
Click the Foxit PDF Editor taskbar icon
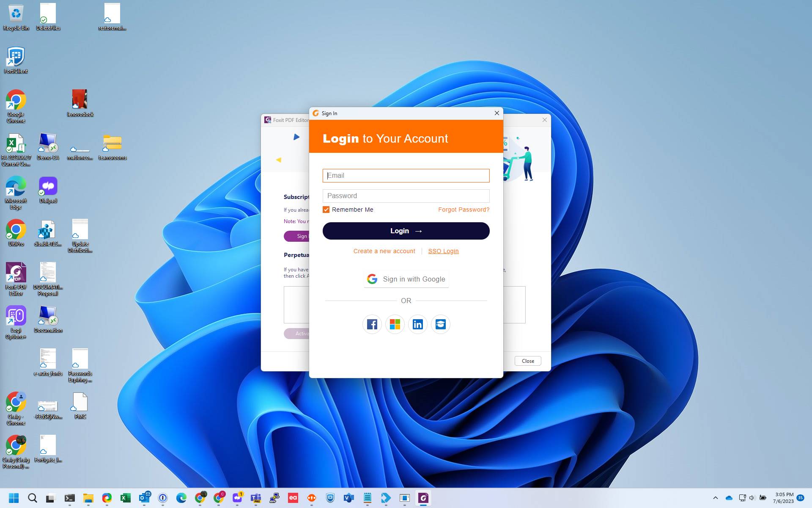click(x=423, y=498)
